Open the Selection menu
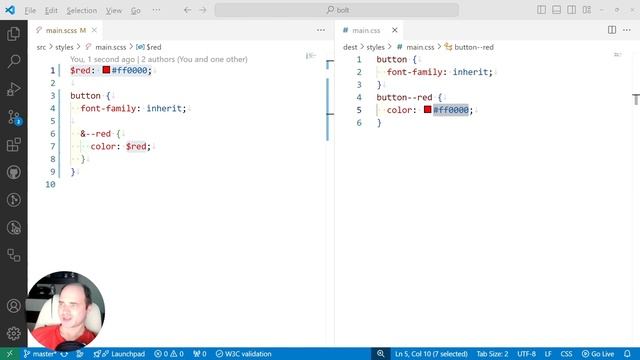 [82, 11]
